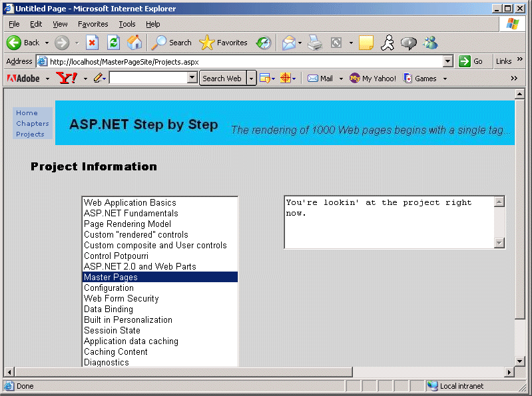Click the Stop loading icon

click(x=92, y=43)
